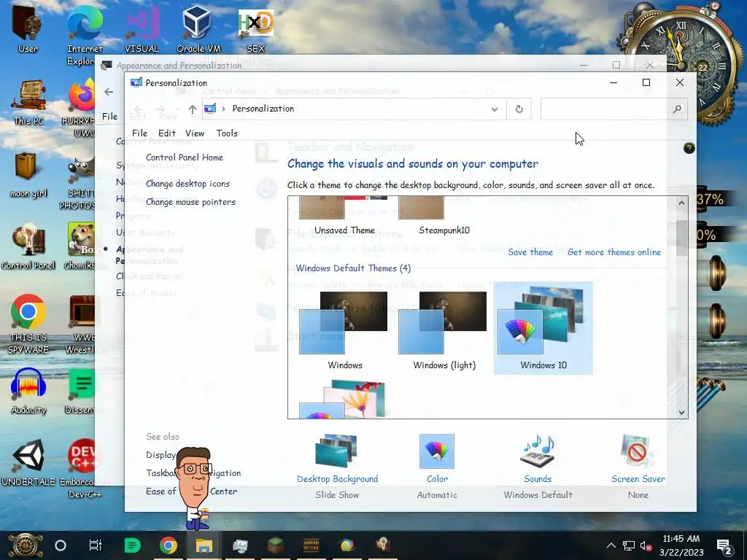Viewport: 747px width, 560px height.
Task: Click the search magnifier icon
Action: (677, 109)
